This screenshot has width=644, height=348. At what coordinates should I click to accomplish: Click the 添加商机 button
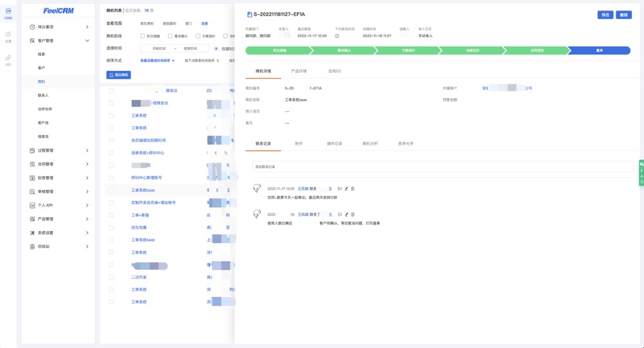click(118, 75)
